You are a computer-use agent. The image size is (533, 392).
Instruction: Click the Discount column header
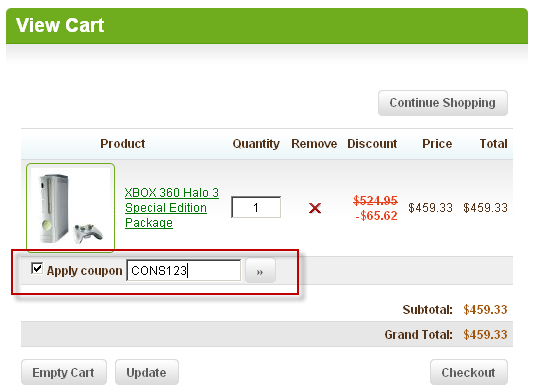[372, 143]
